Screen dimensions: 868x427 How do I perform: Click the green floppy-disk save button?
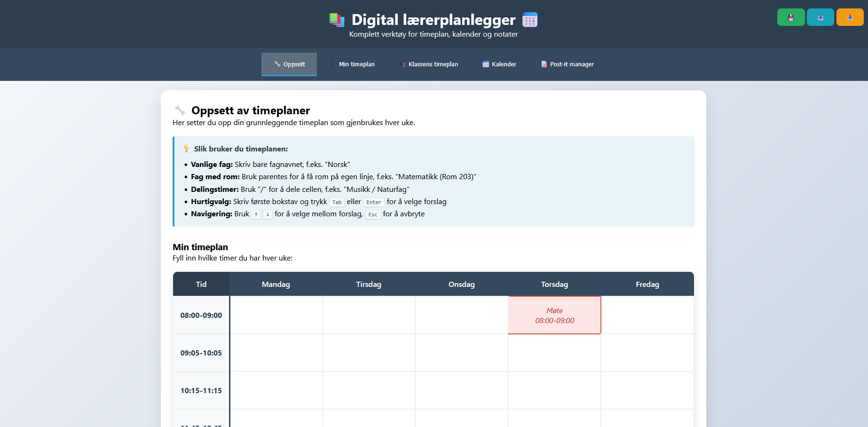tap(791, 17)
